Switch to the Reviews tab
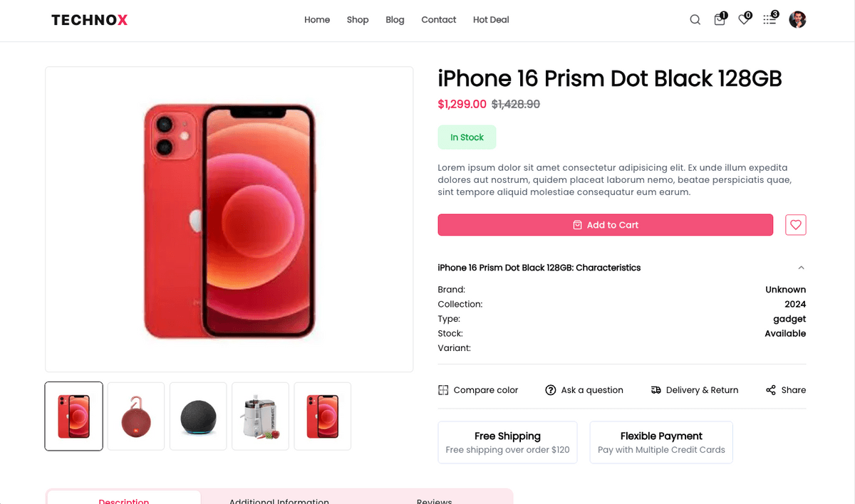Viewport: 855px width, 504px height. (x=434, y=500)
